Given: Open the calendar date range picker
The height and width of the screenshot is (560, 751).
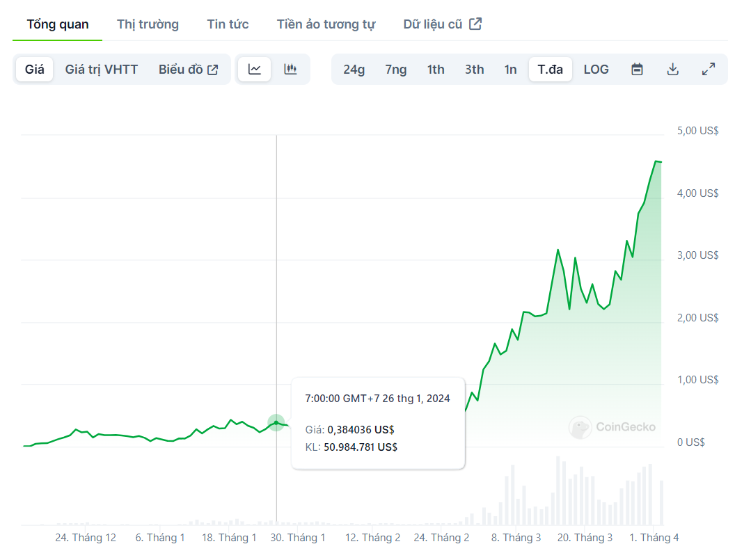Looking at the screenshot, I should point(637,70).
